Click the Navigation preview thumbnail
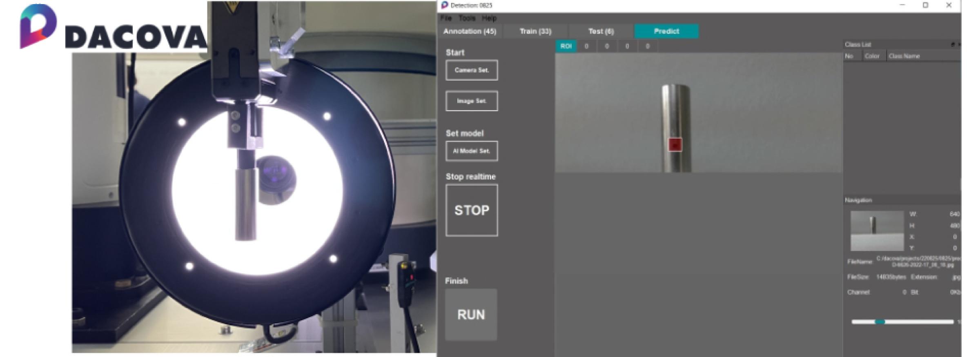This screenshot has width=980, height=357. click(x=877, y=231)
